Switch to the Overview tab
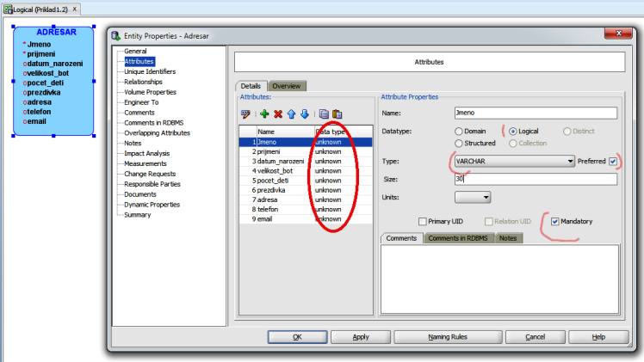Screen dimensions: 644x362 [x=287, y=86]
